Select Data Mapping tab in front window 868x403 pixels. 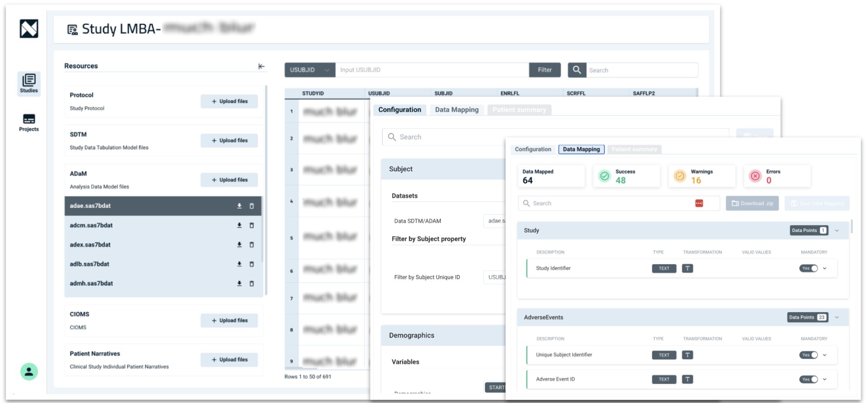click(x=581, y=150)
